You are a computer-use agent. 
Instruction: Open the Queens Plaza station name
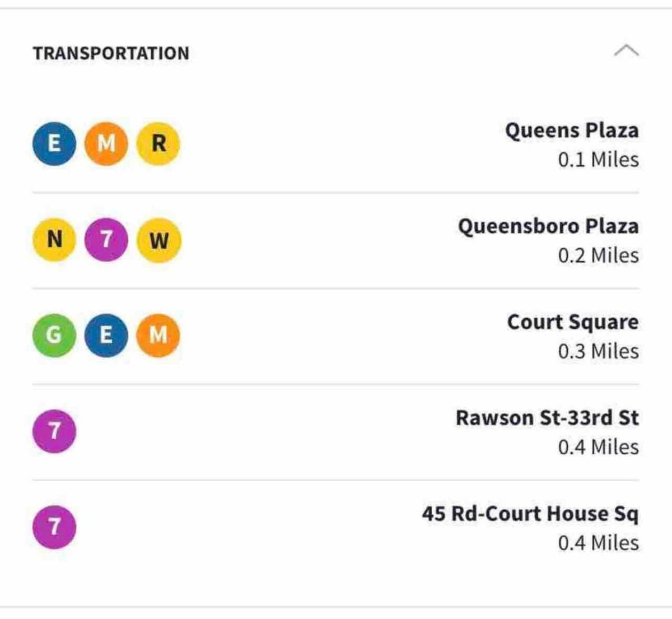pos(572,131)
